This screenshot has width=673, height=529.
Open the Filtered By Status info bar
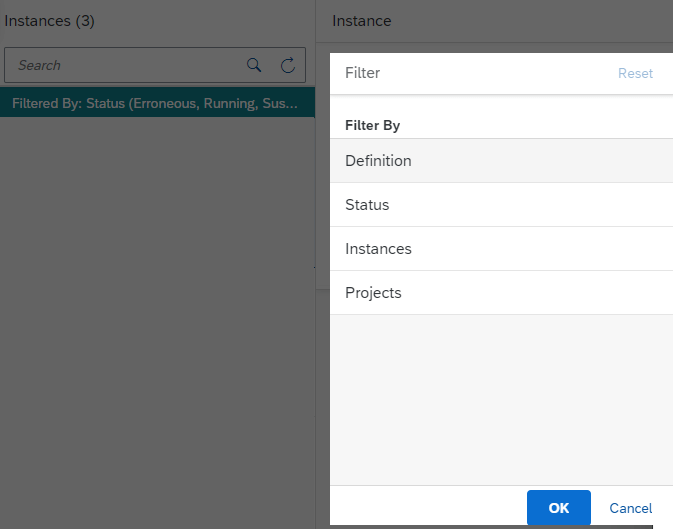(157, 103)
